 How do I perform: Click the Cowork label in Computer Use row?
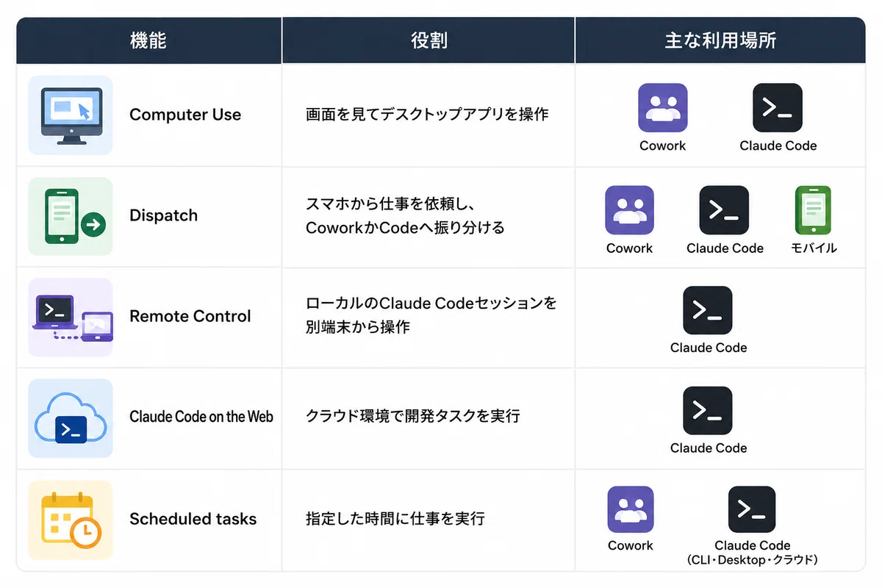(x=662, y=146)
